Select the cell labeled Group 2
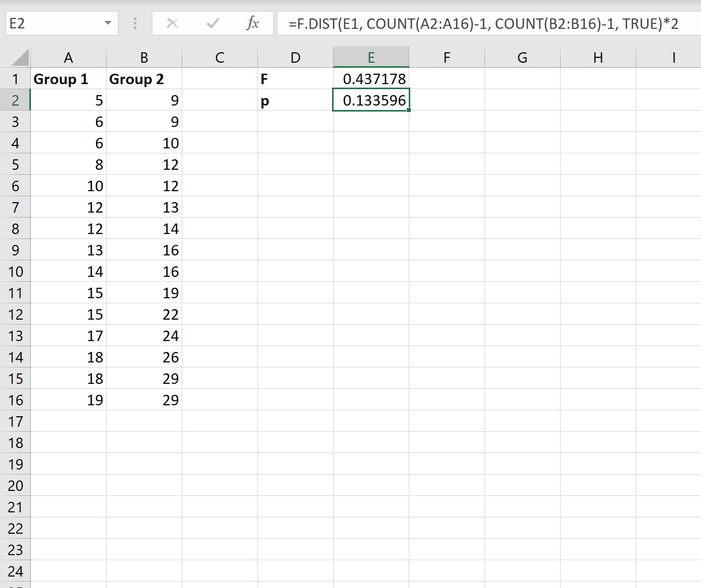The width and height of the screenshot is (701, 588). click(x=144, y=79)
